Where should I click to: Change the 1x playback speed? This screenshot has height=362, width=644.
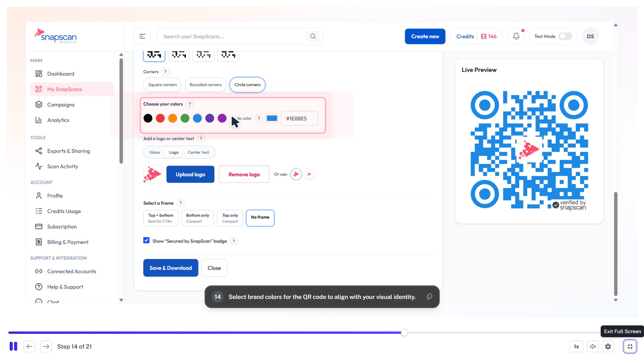click(576, 347)
